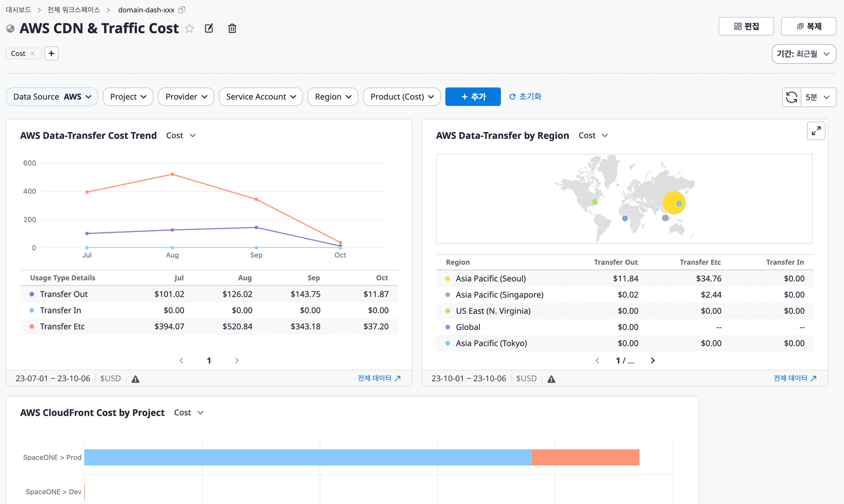Open the Data Source AWS filter
This screenshot has height=504, width=844.
(x=52, y=97)
